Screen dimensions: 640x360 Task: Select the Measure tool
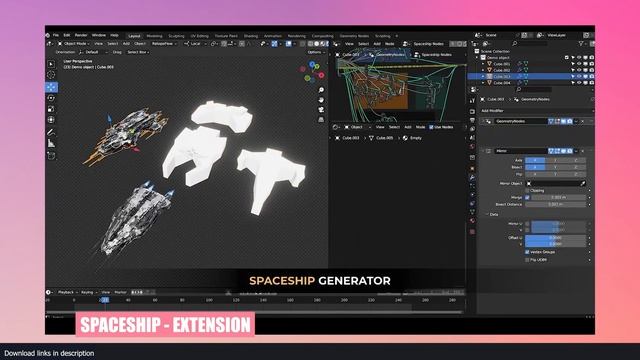click(x=51, y=143)
